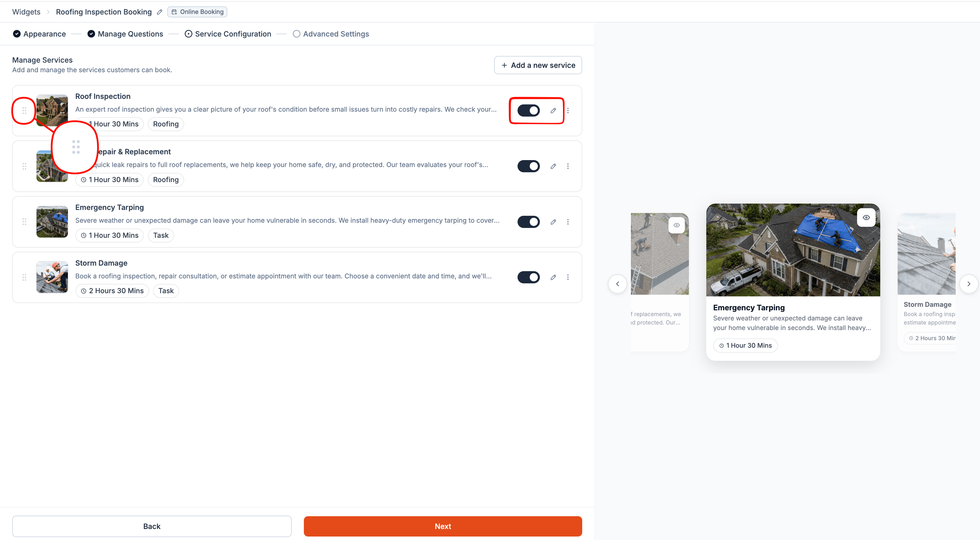Jump to the Advanced Settings step
The height and width of the screenshot is (540, 980).
[x=331, y=34]
